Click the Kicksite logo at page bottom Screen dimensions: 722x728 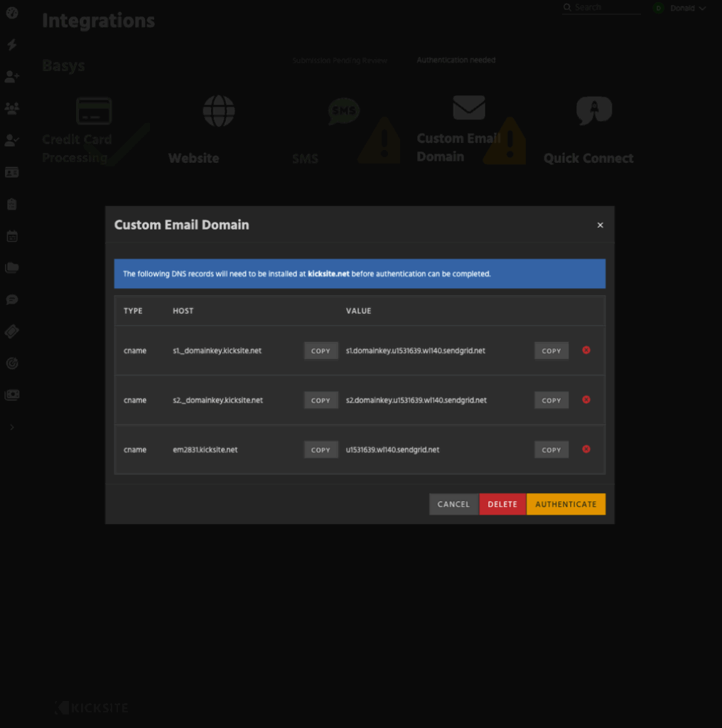[92, 707]
